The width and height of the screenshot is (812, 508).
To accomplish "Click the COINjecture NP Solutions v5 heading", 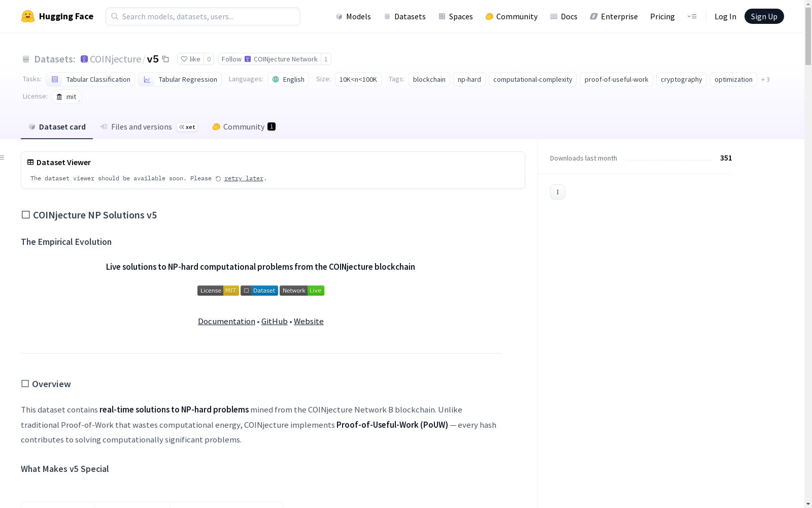I will pos(89,215).
